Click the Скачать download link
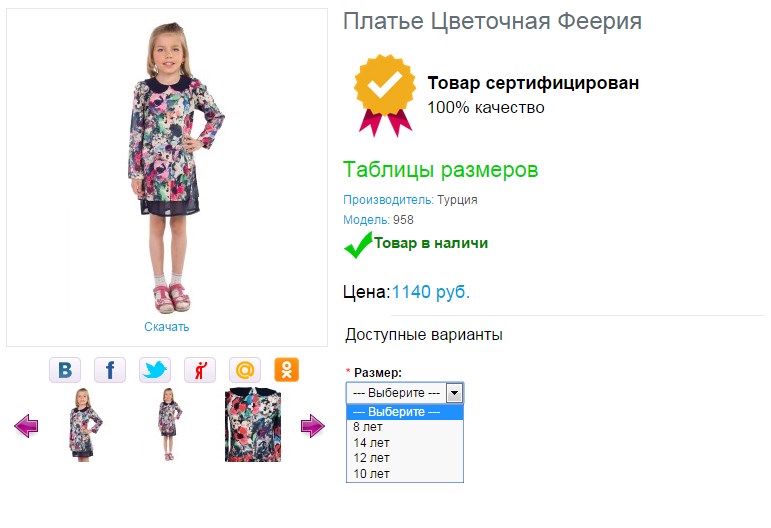This screenshot has height=528, width=771. [166, 327]
